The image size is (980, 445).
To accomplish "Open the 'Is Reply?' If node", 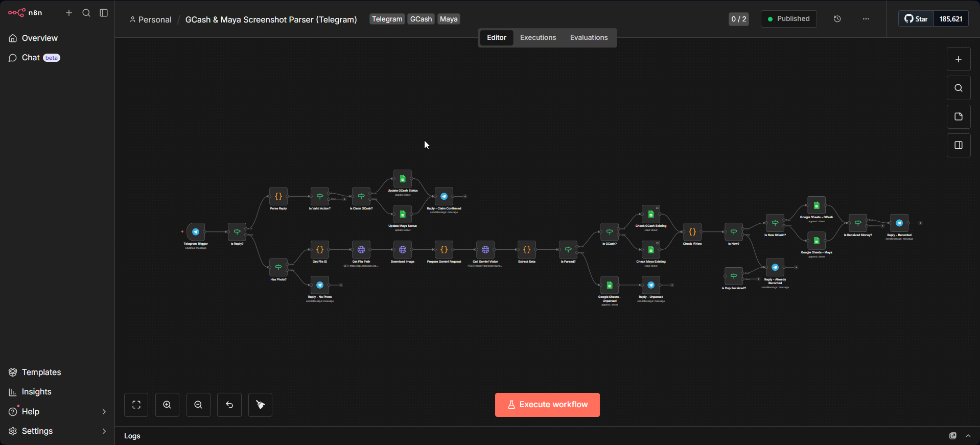I will (237, 231).
